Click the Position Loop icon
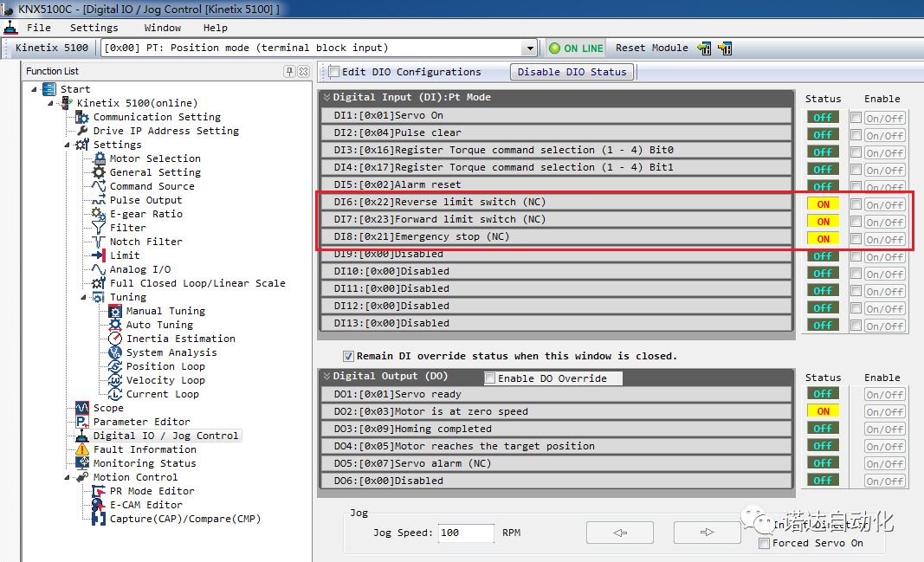Screen dimensions: 924x562 coord(115,365)
